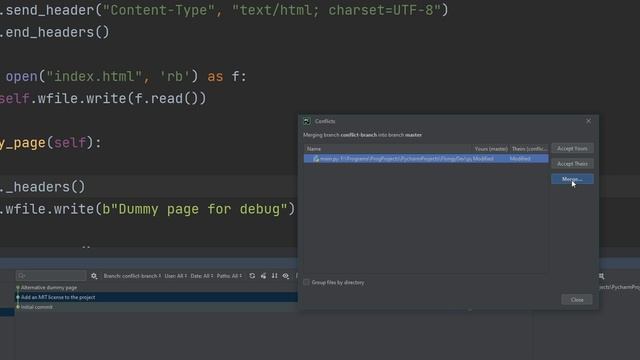The width and height of the screenshot is (640, 360).
Task: Click the send_header Content-Type code line
Action: click(224, 10)
